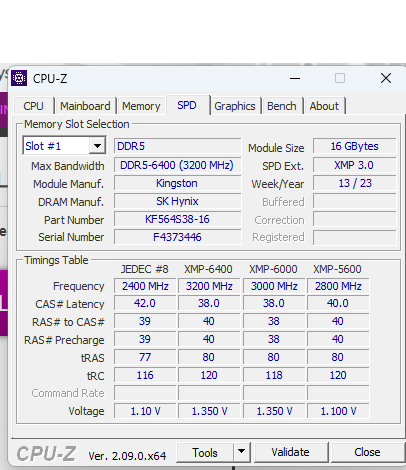Click the 1.10 V JEDEC voltage cell

coord(145,411)
